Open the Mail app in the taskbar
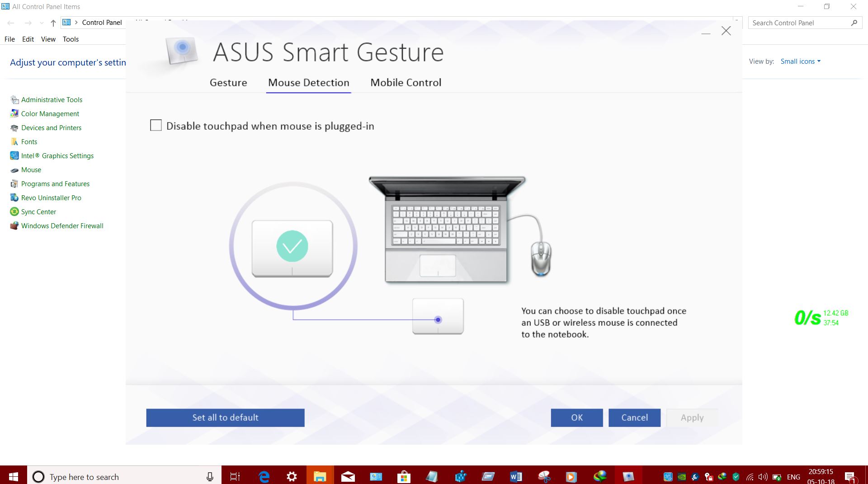This screenshot has width=868, height=484. (x=348, y=476)
